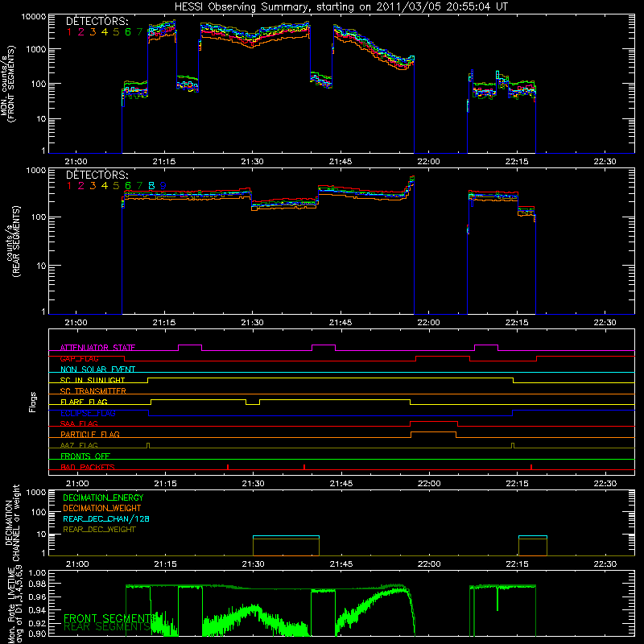Click the counts/s (REAR SEGMENTS) axis title
This screenshot has width=644, height=644.
(13, 242)
